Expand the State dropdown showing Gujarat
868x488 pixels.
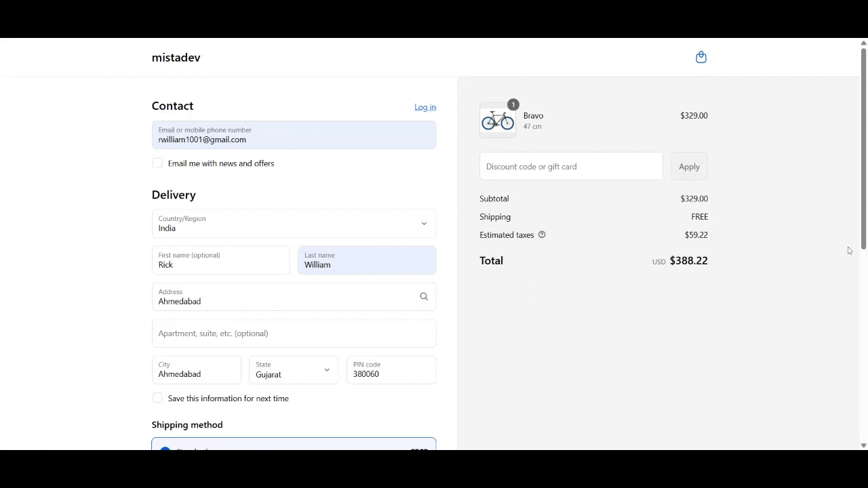(293, 370)
